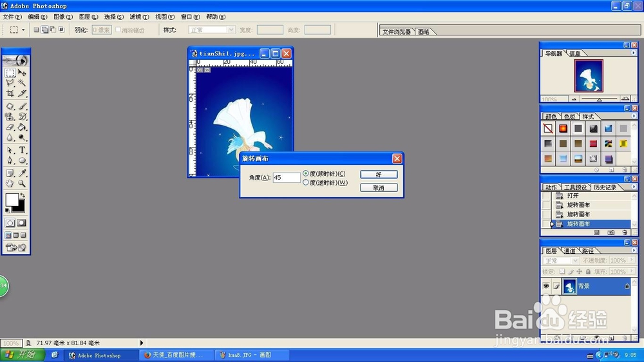Click the Jump to ImageReady icon
The width and height of the screenshot is (644, 362).
click(x=16, y=247)
